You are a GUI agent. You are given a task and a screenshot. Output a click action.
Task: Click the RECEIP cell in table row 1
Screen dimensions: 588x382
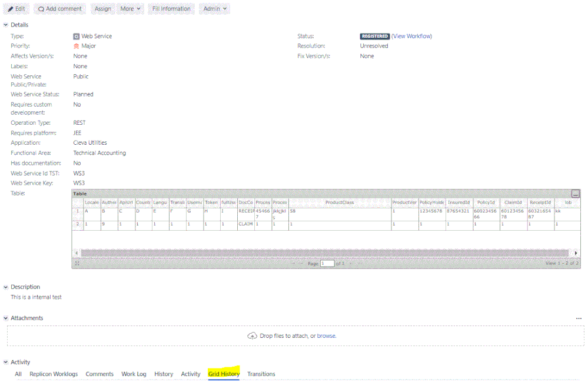coord(246,214)
